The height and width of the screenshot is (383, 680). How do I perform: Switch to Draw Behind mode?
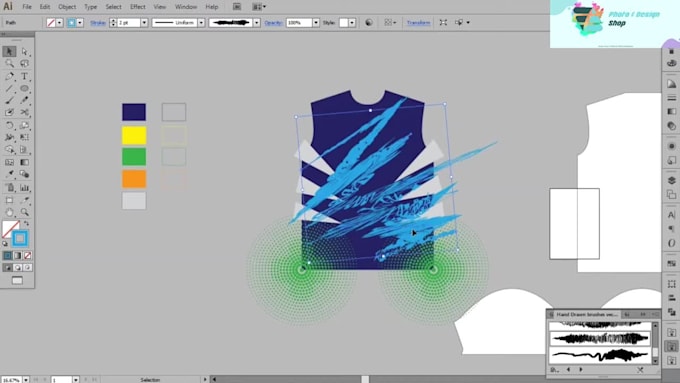tap(17, 268)
